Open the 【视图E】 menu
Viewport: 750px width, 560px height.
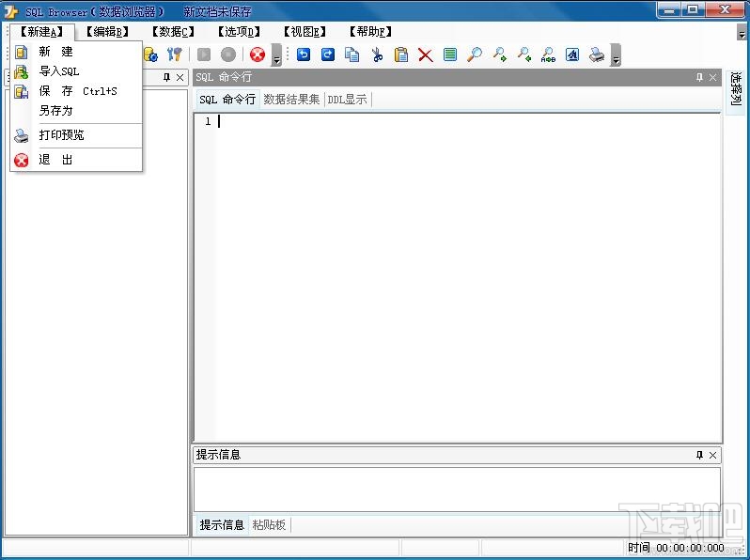305,32
